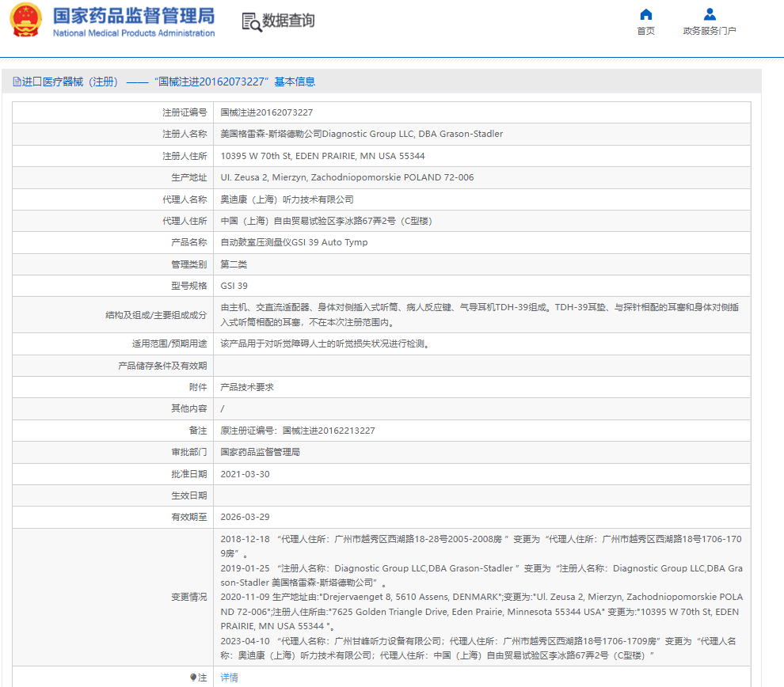Click the 产品名称 label
The height and width of the screenshot is (687, 784).
[189, 242]
